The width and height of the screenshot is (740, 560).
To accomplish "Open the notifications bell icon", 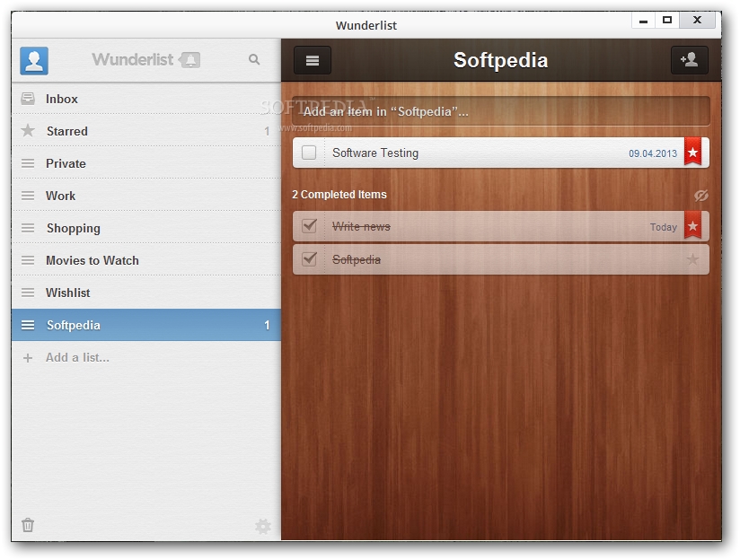I will pyautogui.click(x=190, y=60).
